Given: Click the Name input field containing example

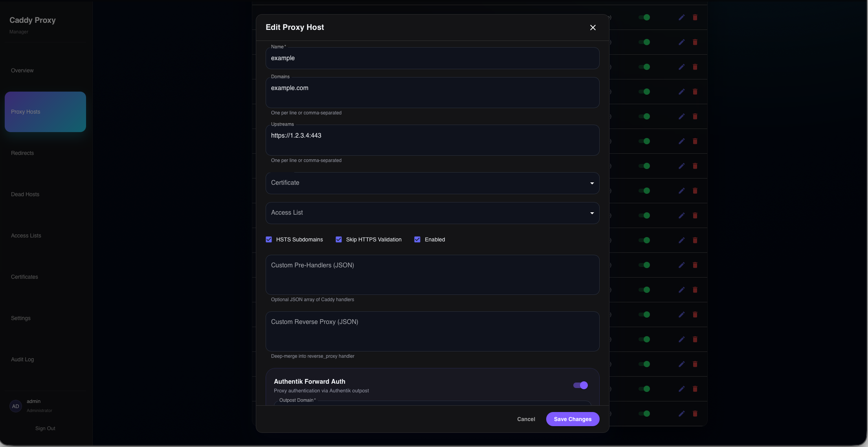Looking at the screenshot, I should click(x=432, y=58).
